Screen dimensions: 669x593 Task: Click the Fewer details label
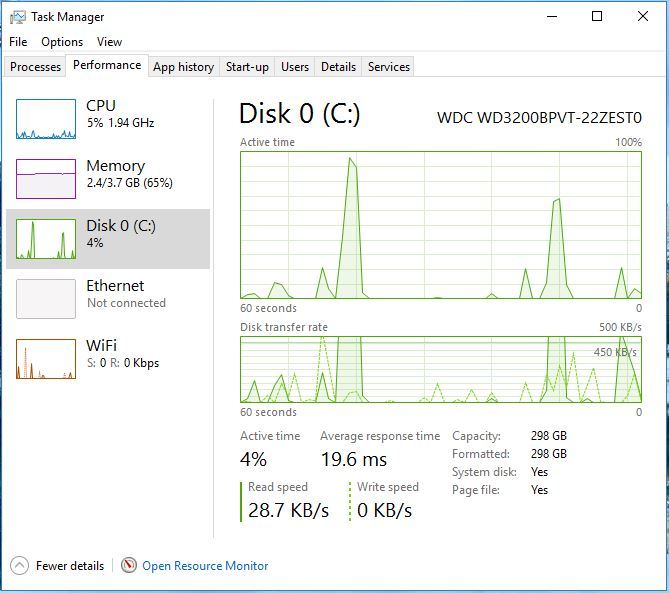click(70, 566)
